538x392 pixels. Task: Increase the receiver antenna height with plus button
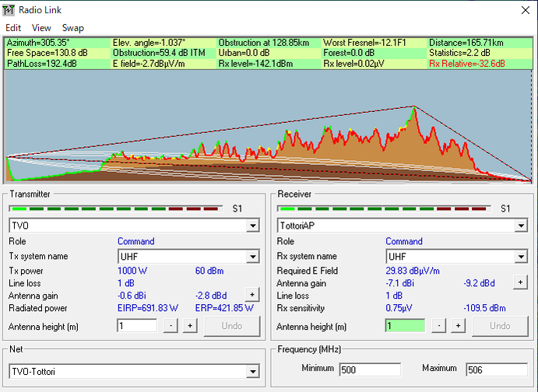click(x=458, y=326)
